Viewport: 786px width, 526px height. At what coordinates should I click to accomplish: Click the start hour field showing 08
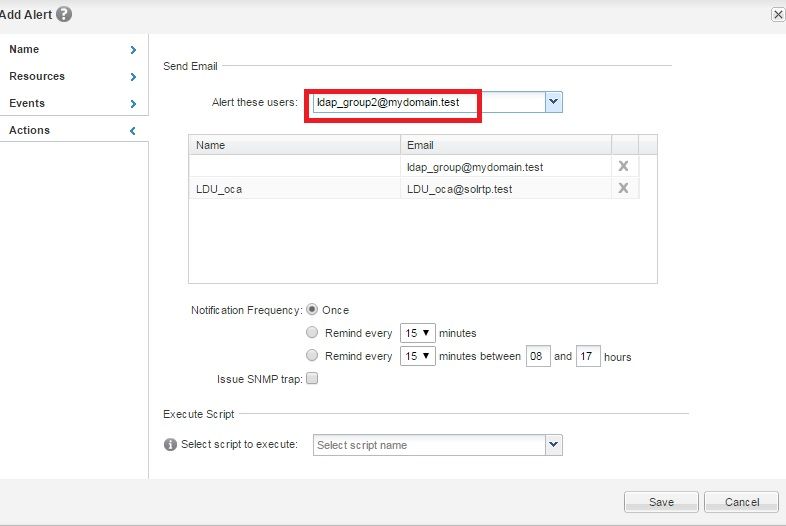tap(538, 356)
